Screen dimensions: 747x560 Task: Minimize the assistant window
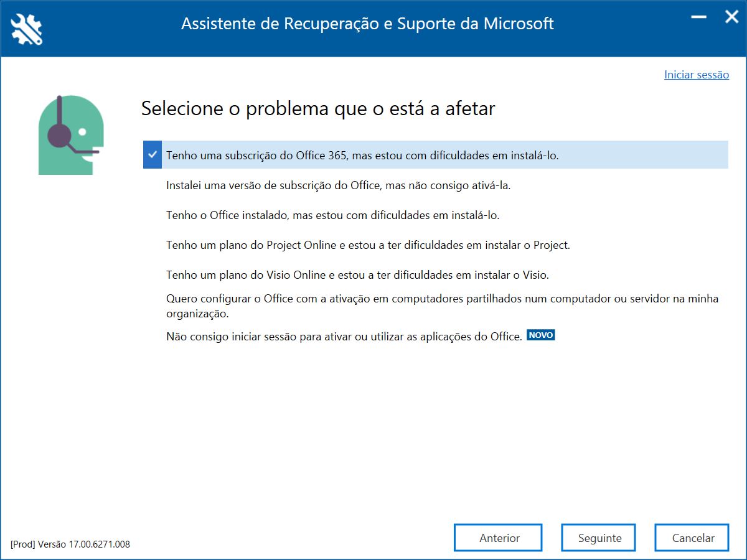point(699,17)
